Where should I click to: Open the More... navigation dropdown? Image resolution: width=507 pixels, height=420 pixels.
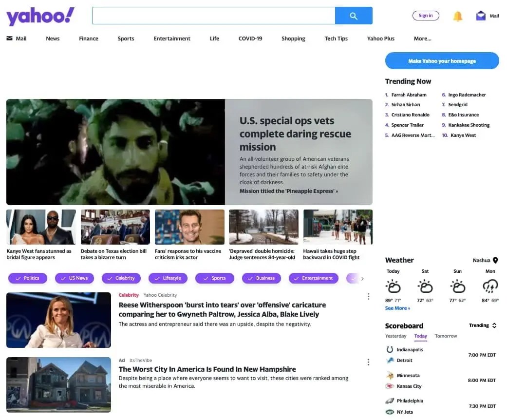[422, 38]
